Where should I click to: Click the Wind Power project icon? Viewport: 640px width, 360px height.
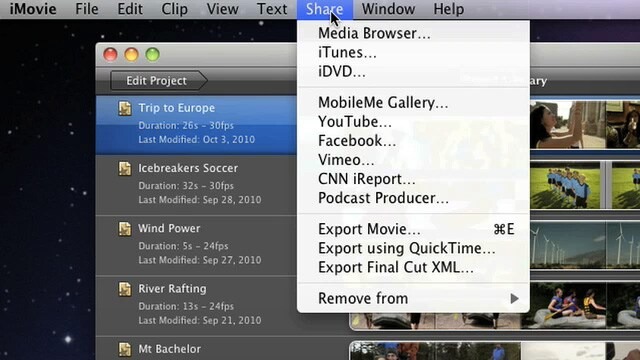click(125, 229)
